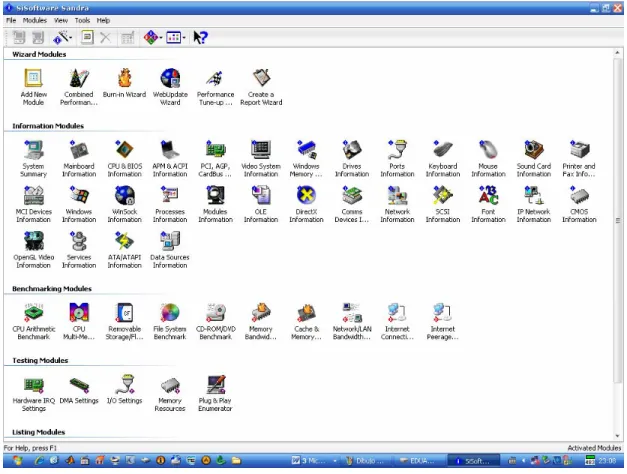Screen dimensions: 627x474
Task: Open Removable Storage/Flash benchmark
Action: (x=124, y=321)
